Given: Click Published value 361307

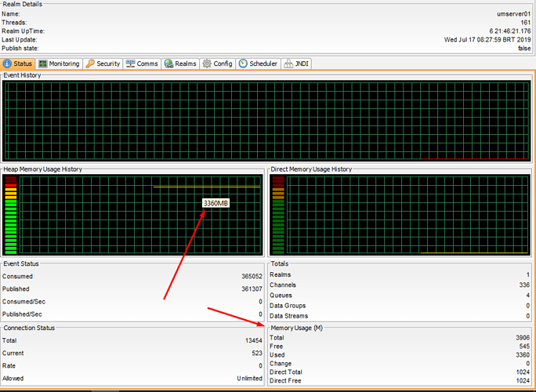Looking at the screenshot, I should (252, 289).
